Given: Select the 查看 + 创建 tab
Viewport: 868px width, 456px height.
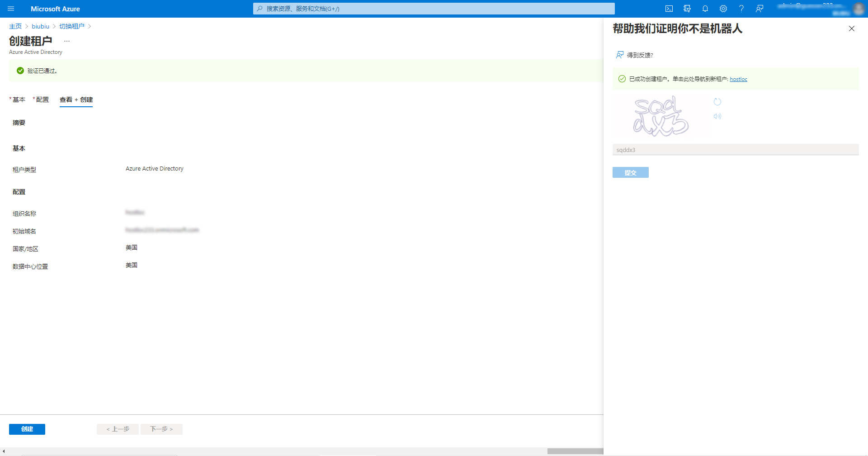Looking at the screenshot, I should pyautogui.click(x=76, y=100).
